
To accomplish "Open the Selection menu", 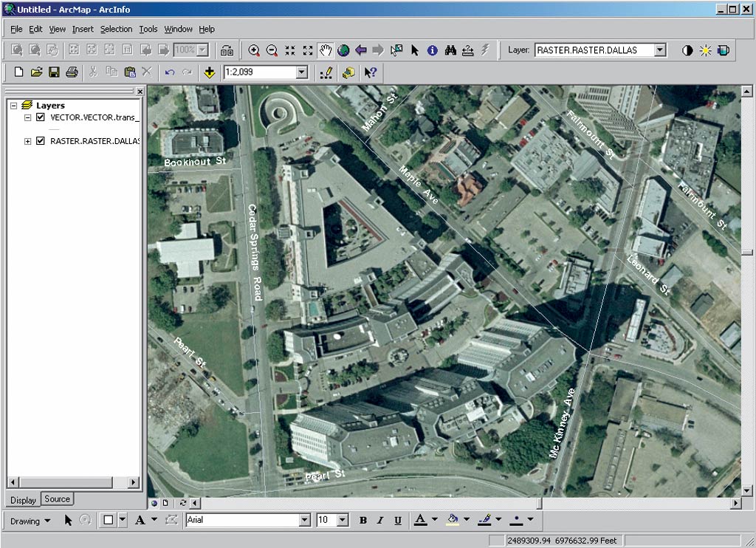I will click(x=116, y=29).
